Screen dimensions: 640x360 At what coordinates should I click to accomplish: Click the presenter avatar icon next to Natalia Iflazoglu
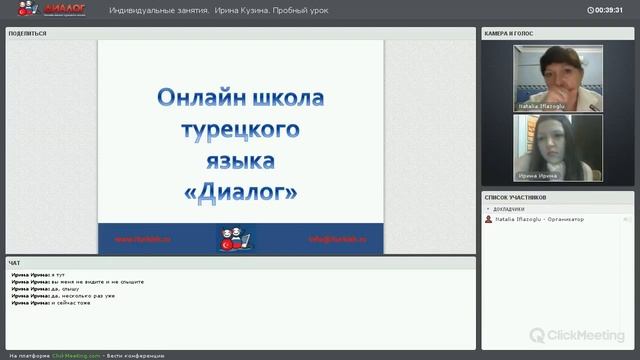488,220
